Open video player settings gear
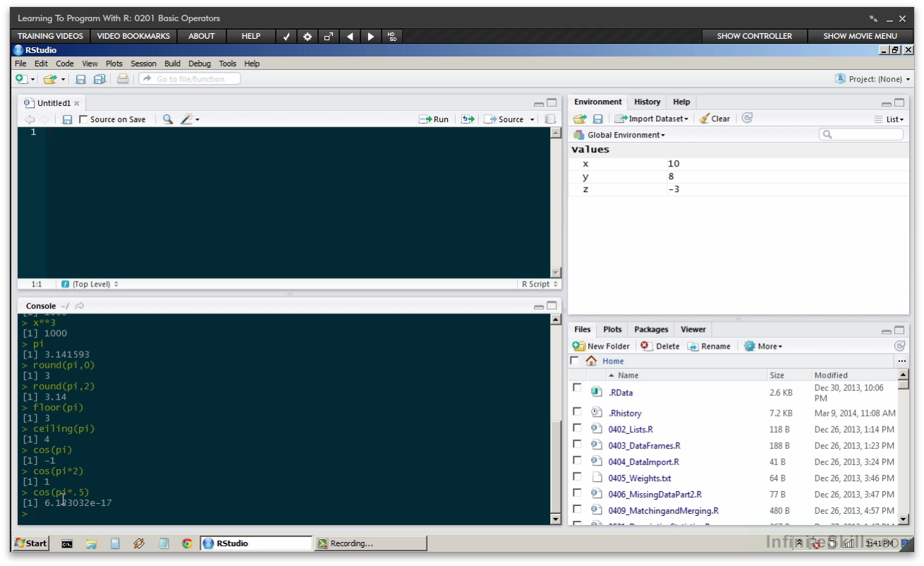 [308, 36]
